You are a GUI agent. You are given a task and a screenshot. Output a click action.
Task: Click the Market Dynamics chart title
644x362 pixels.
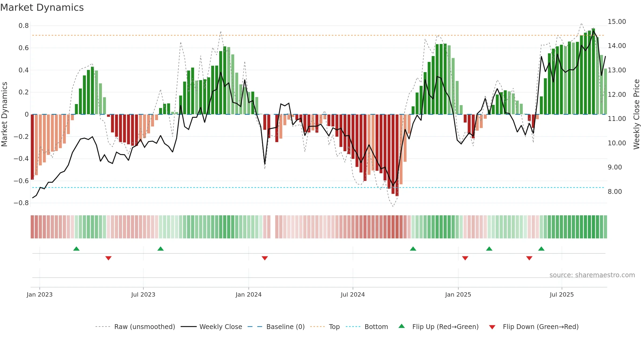[42, 8]
